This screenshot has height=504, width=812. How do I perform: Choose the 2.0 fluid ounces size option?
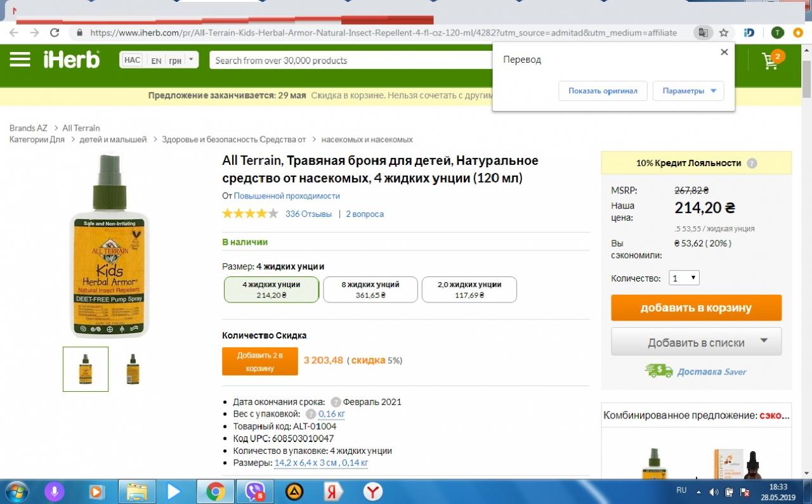pos(469,290)
